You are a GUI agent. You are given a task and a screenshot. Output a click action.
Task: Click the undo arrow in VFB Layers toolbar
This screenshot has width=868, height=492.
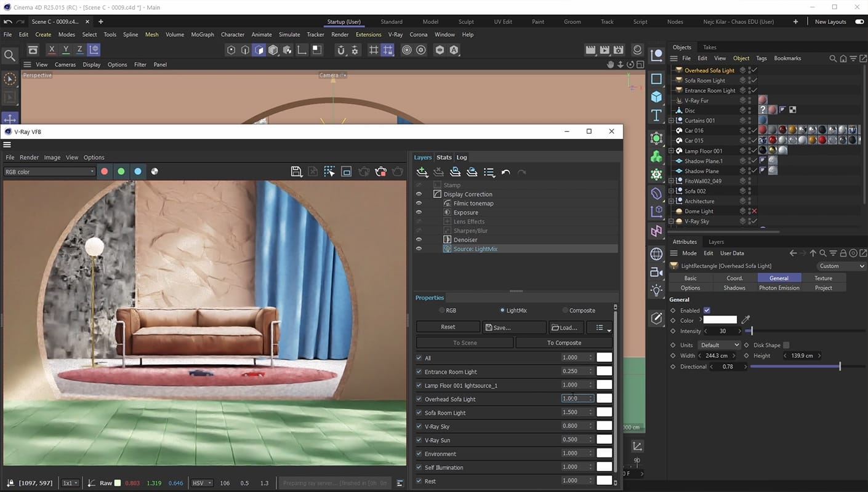(505, 172)
